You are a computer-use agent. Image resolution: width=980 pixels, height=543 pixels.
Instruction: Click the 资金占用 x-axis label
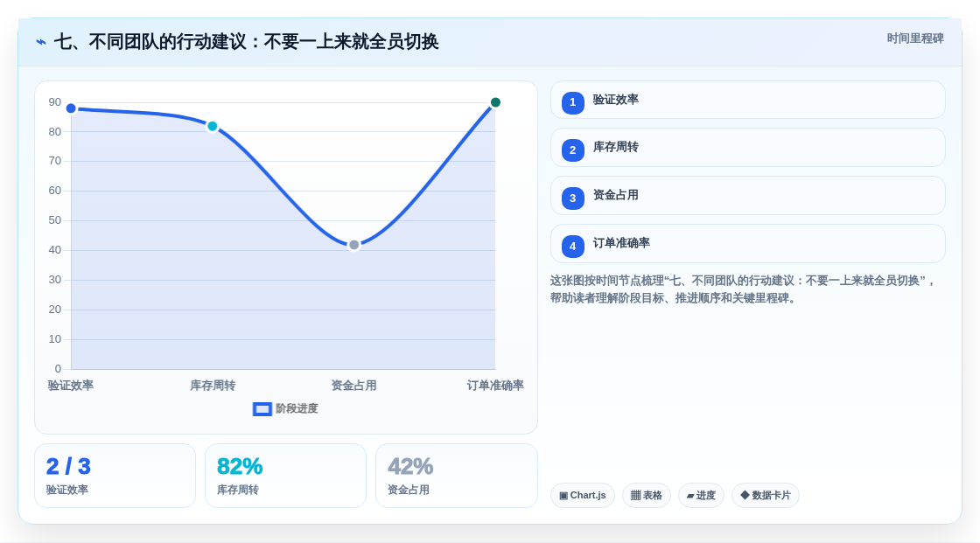(x=353, y=386)
